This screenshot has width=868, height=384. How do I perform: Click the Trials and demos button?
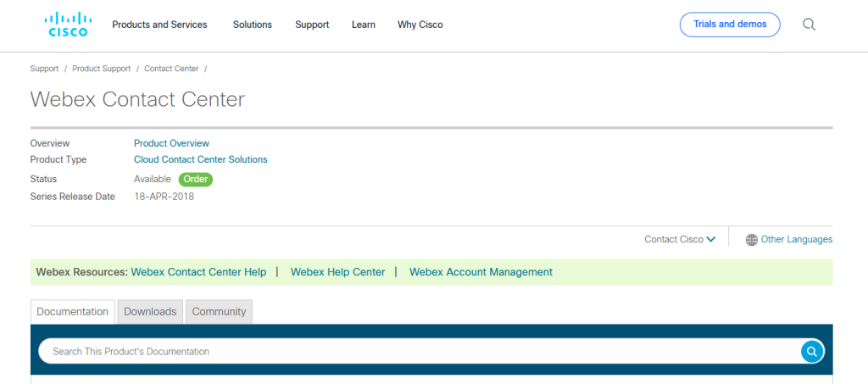[730, 25]
